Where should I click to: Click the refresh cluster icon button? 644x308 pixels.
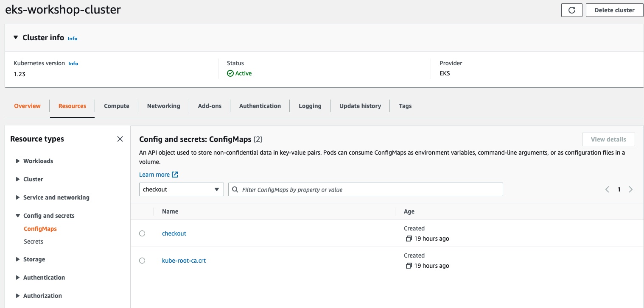[571, 10]
